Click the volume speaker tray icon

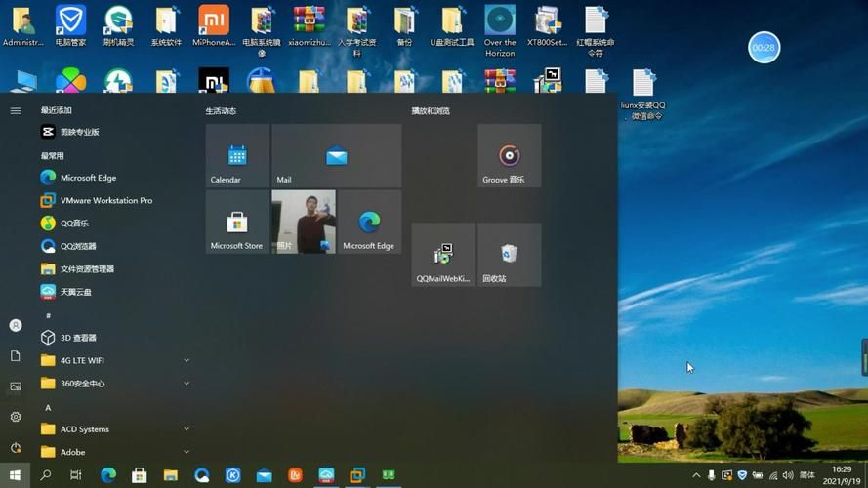click(788, 476)
